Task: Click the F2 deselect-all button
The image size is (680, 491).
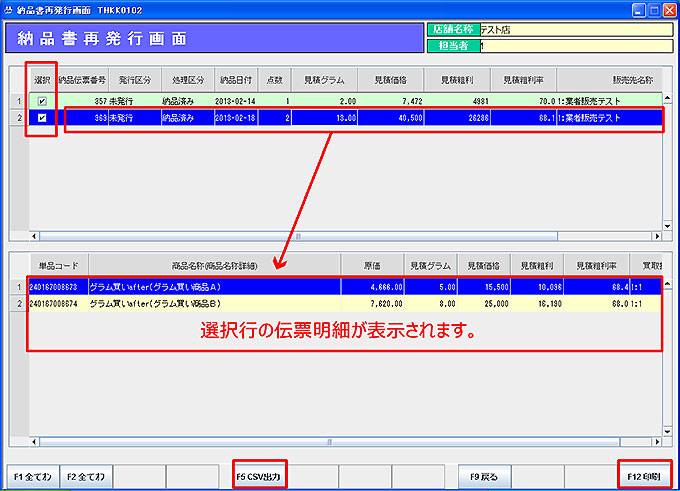Action: (86, 477)
